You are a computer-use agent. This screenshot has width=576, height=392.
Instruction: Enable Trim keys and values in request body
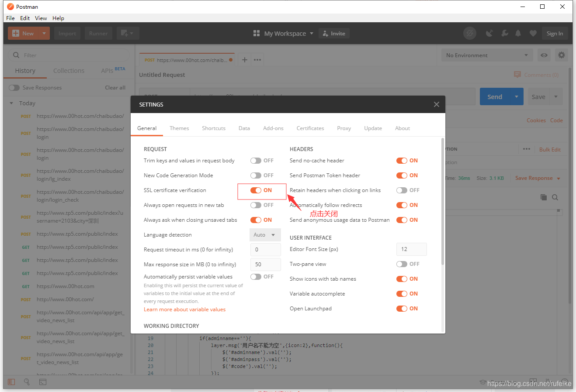point(256,161)
